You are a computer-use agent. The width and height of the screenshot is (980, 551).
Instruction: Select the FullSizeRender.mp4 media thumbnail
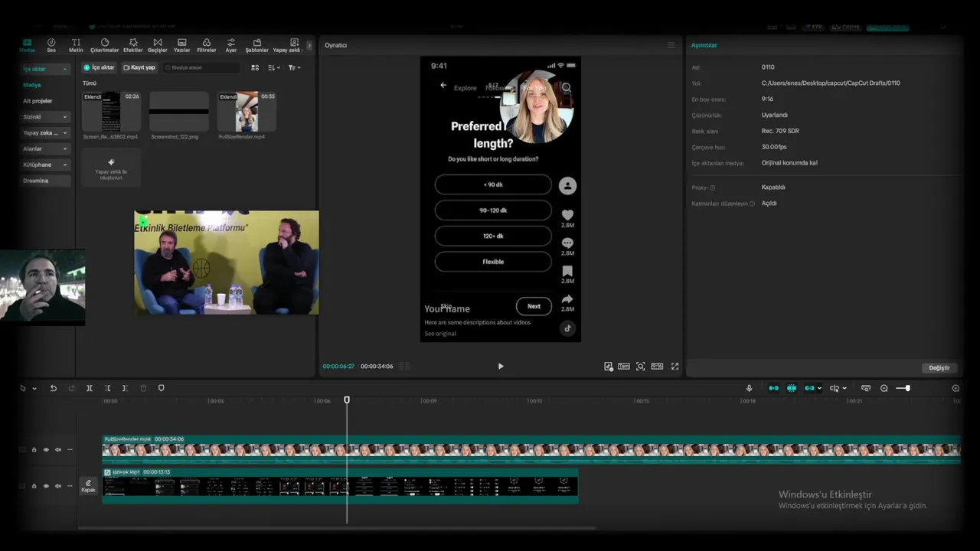pos(247,112)
